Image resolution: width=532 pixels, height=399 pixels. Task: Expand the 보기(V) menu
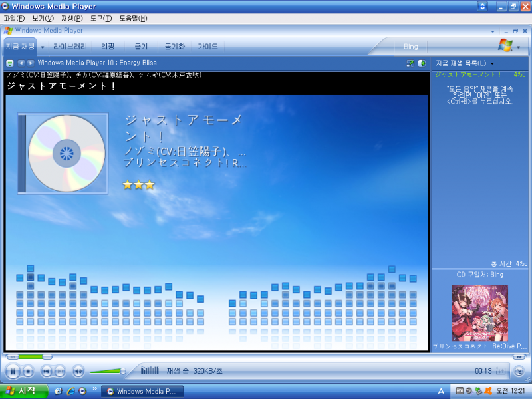[40, 19]
